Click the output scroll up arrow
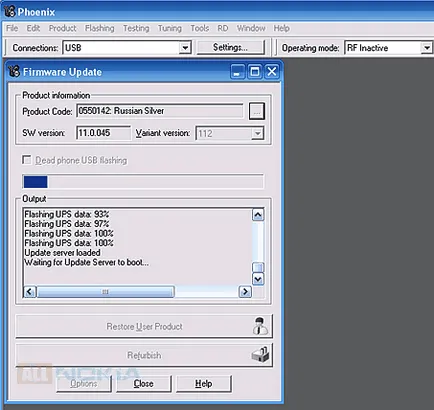Viewport: 434px width, 410px height. (x=258, y=215)
